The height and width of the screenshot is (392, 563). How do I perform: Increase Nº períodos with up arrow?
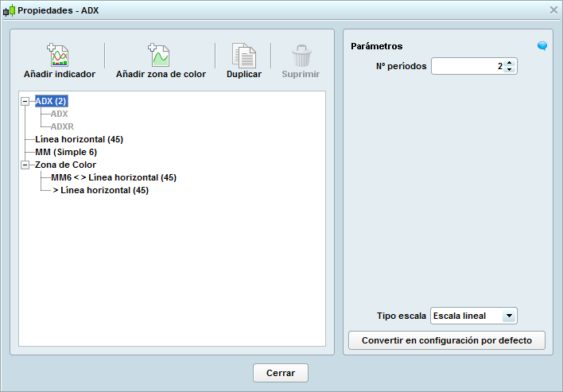[509, 62]
